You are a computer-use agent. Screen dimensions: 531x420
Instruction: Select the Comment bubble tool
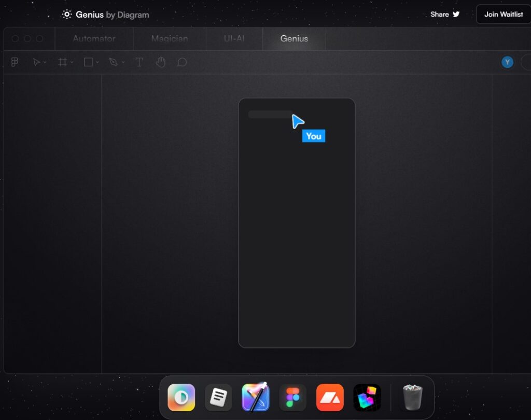click(182, 62)
